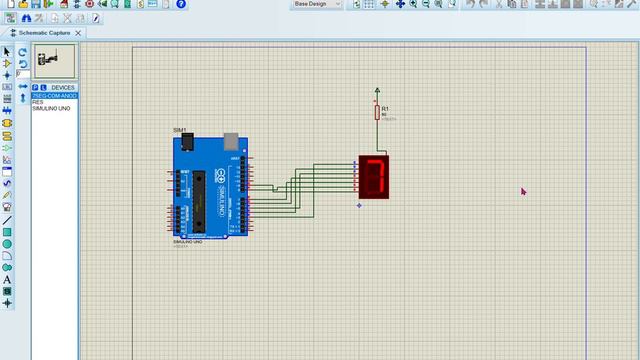Image resolution: width=640 pixels, height=360 pixels.
Task: Select Device Pins mode tool
Action: coord(7,148)
